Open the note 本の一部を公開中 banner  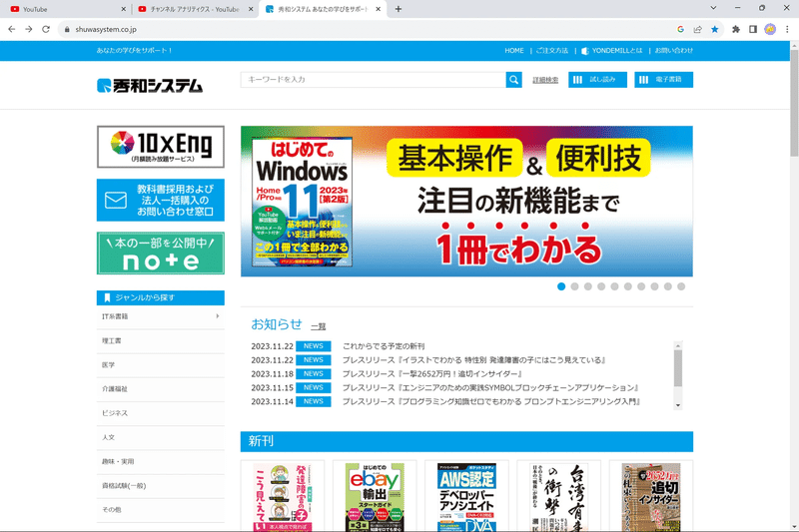(x=161, y=253)
